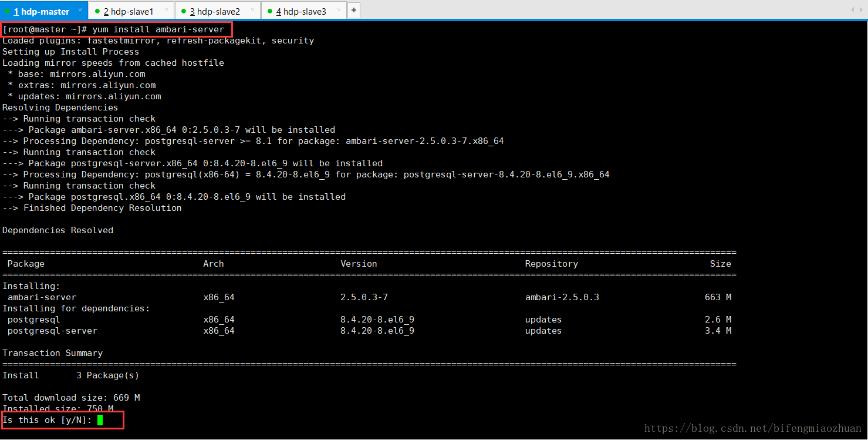The width and height of the screenshot is (868, 440).
Task: Close the hdp-slave3 tab with its X
Action: pyautogui.click(x=339, y=11)
